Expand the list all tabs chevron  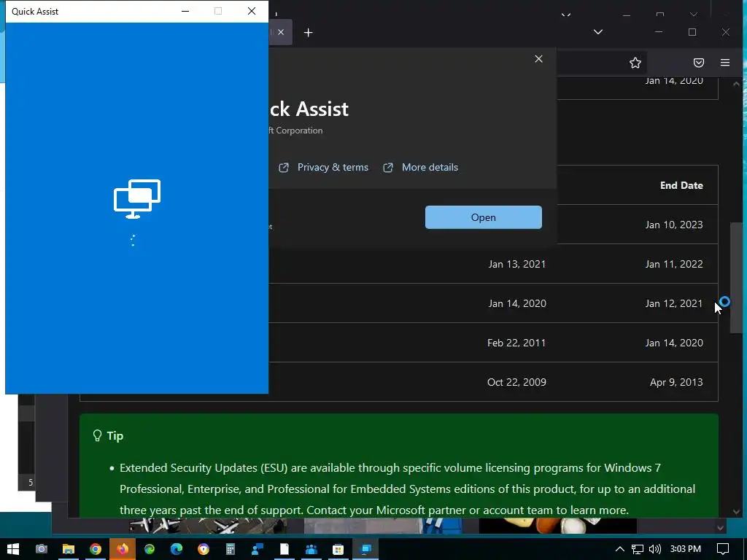[x=598, y=32]
